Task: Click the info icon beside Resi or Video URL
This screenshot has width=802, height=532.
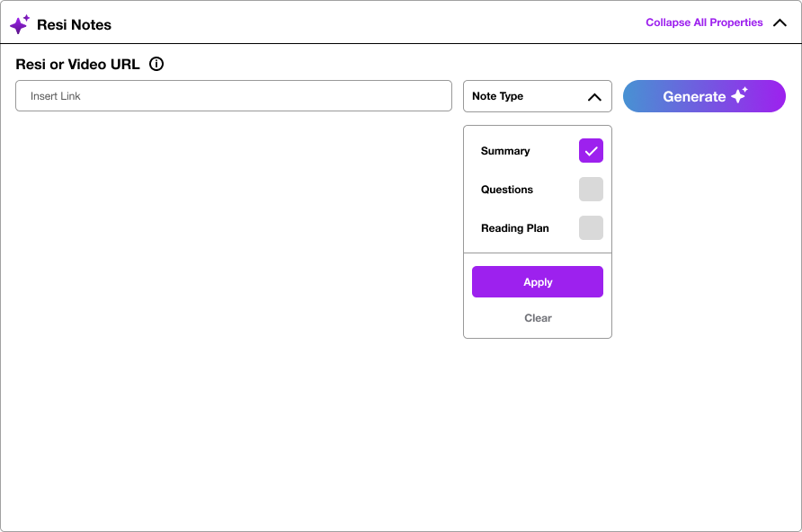Action: tap(156, 64)
